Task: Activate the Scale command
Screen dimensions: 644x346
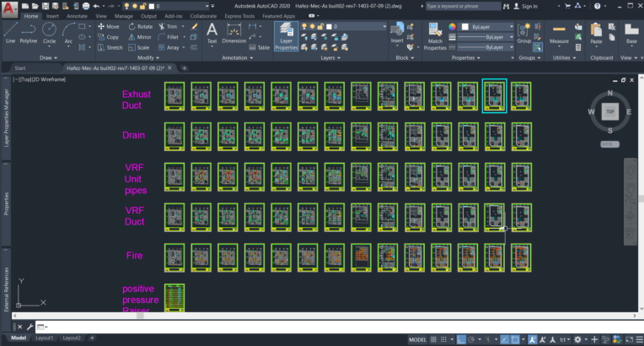Action: tap(139, 48)
